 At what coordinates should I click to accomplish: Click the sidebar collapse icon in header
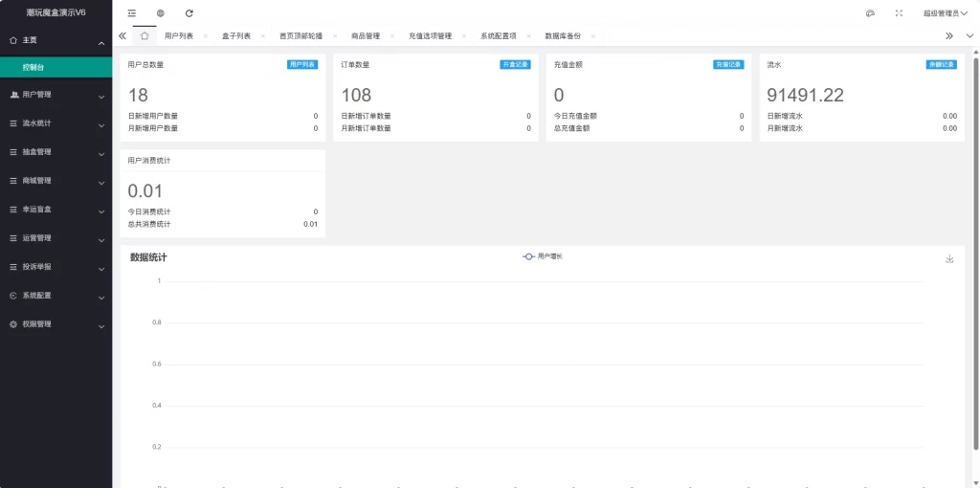tap(131, 13)
